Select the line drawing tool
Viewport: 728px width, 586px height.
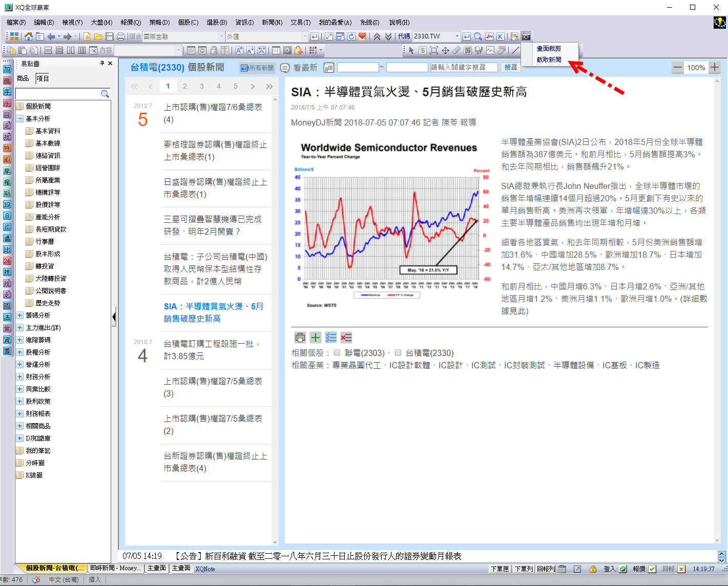515,50
